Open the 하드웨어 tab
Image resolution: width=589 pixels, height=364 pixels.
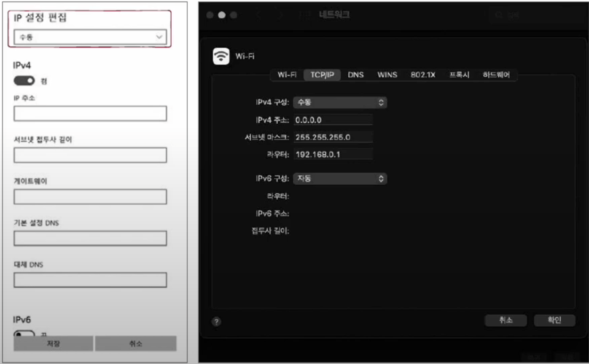click(x=496, y=75)
